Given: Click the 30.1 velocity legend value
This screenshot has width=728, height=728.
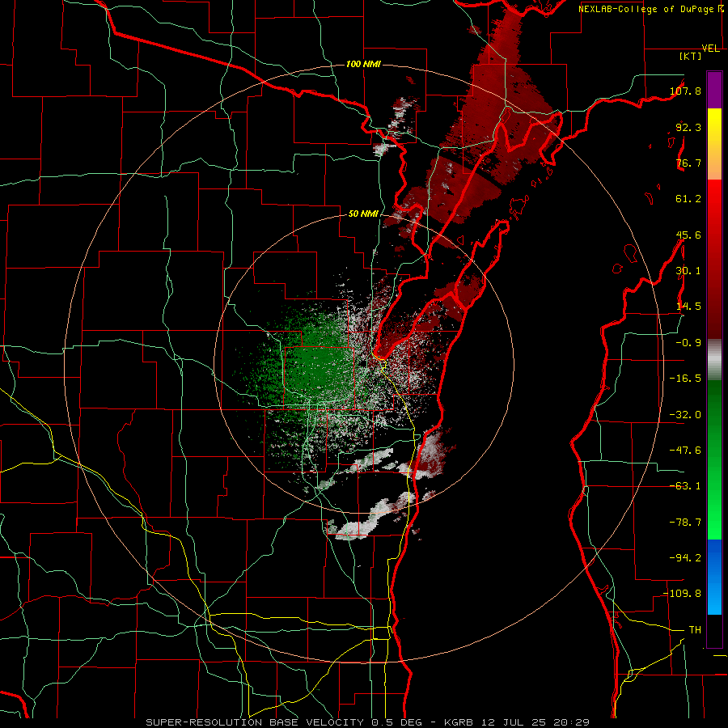Looking at the screenshot, I should tap(688, 271).
